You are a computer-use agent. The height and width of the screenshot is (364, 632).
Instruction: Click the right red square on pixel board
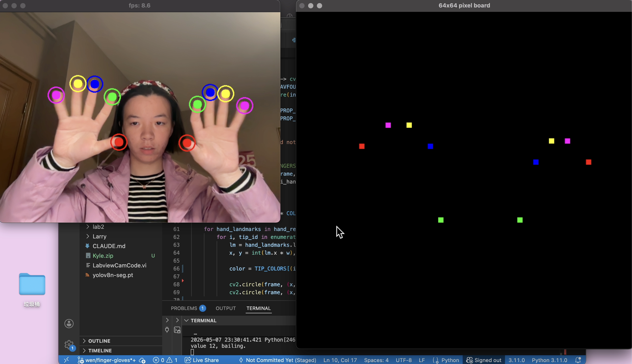coord(588,162)
